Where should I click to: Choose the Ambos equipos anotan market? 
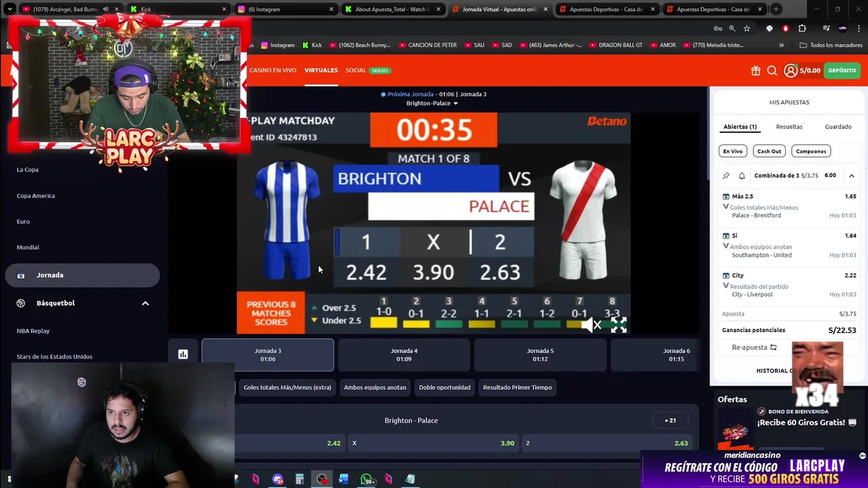(375, 388)
